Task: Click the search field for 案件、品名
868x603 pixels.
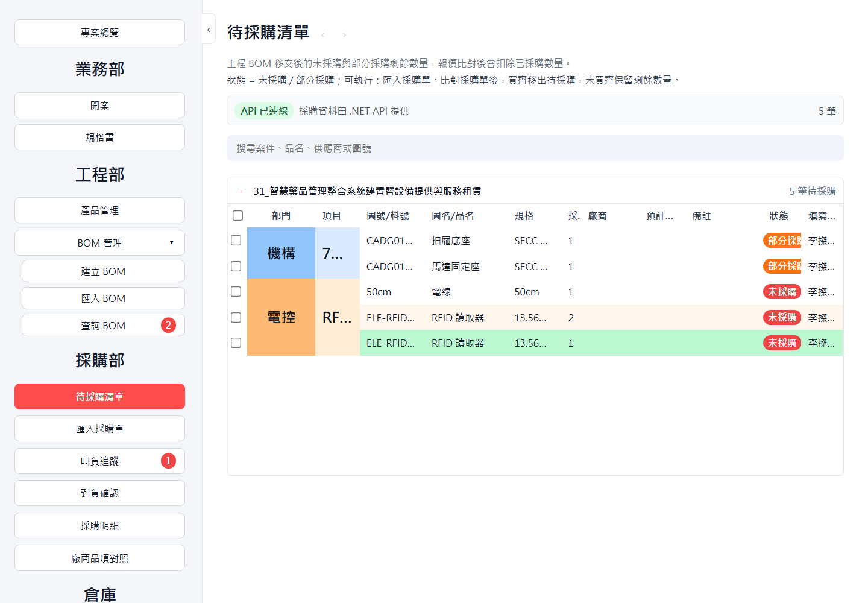Action: 535,148
